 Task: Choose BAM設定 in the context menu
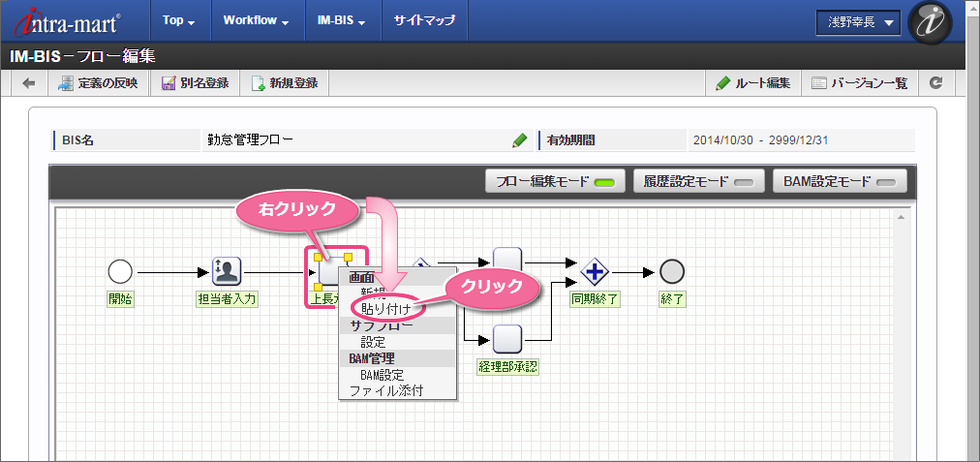(x=383, y=376)
